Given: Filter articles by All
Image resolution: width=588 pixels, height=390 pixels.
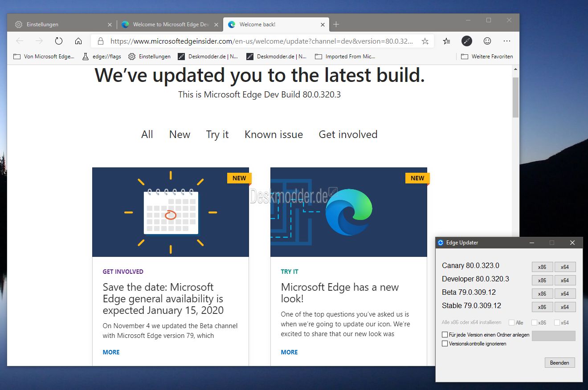Looking at the screenshot, I should coord(147,134).
